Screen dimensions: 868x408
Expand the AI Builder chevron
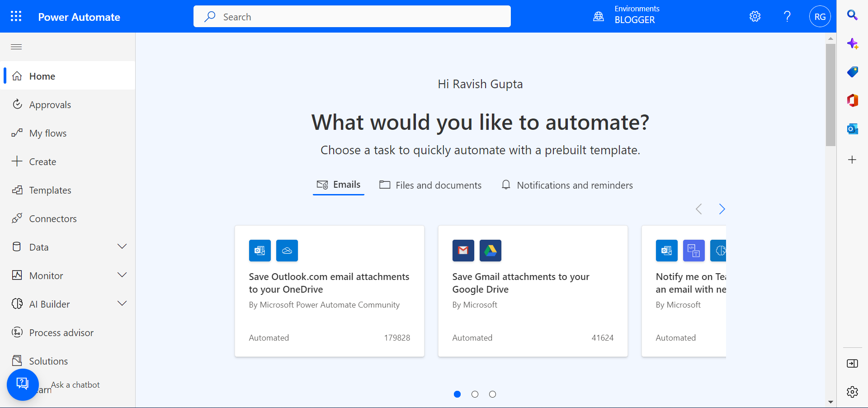point(122,304)
